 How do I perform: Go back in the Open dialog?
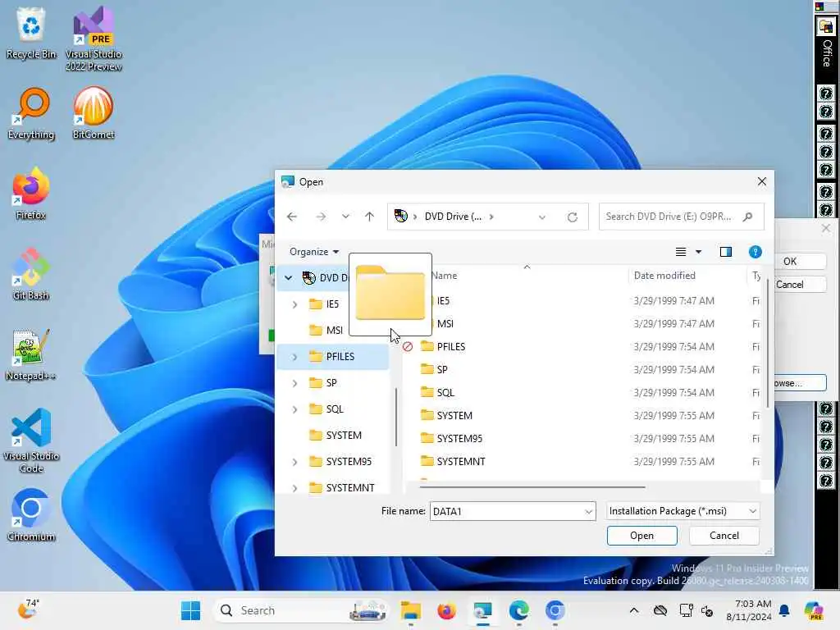pyautogui.click(x=292, y=217)
